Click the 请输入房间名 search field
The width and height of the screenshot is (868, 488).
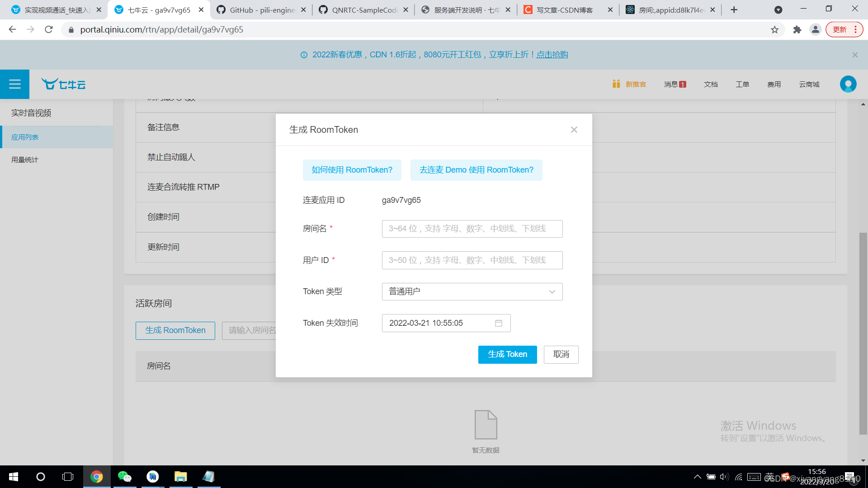pos(250,330)
